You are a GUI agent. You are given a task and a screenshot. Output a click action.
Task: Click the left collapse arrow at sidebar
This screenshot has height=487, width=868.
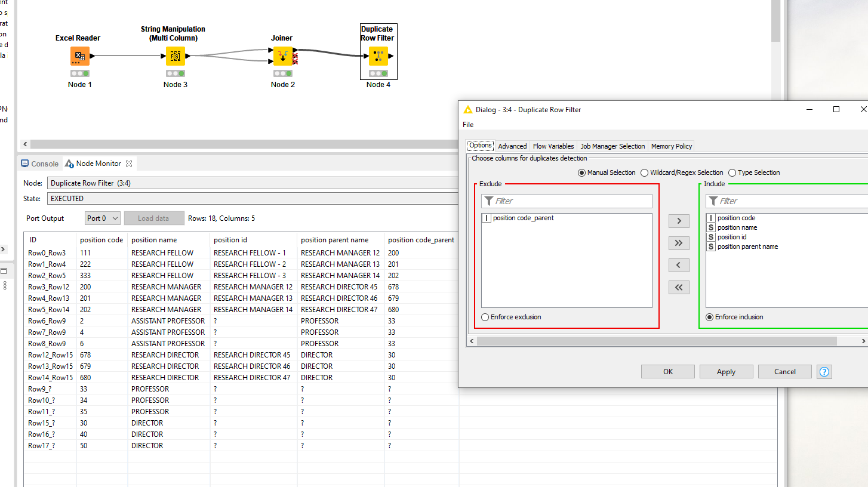click(3, 249)
